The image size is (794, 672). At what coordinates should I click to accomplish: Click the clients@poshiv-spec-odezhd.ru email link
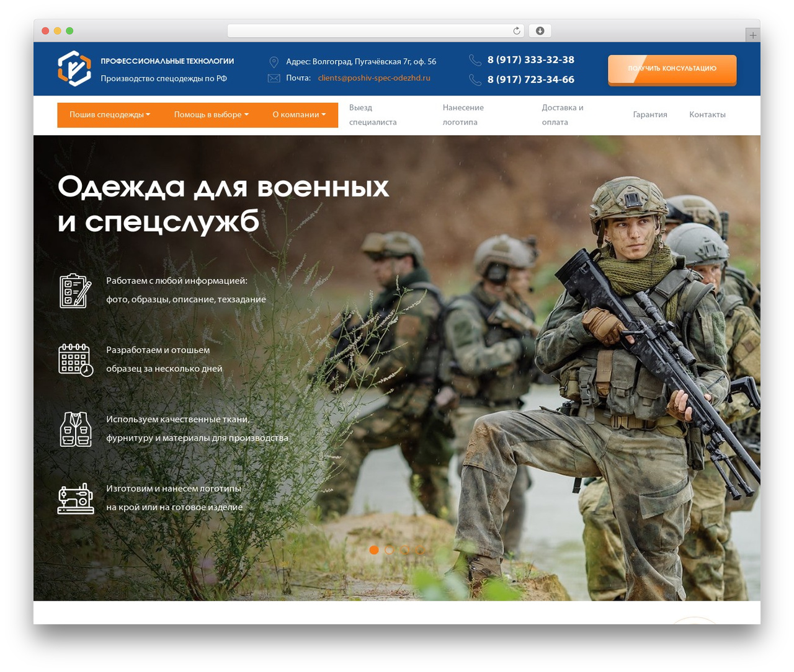pyautogui.click(x=374, y=78)
